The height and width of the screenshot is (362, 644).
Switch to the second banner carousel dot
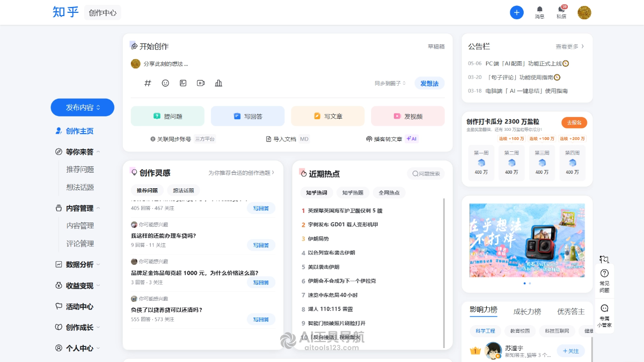point(530,283)
